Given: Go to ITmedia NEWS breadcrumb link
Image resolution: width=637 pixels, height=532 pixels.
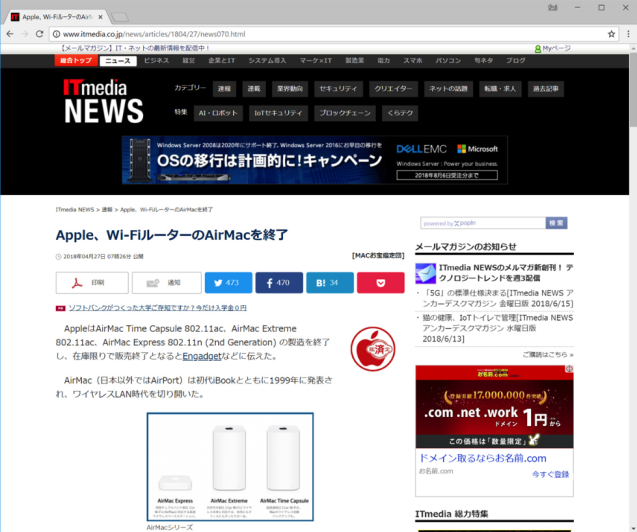Looking at the screenshot, I should pos(75,210).
